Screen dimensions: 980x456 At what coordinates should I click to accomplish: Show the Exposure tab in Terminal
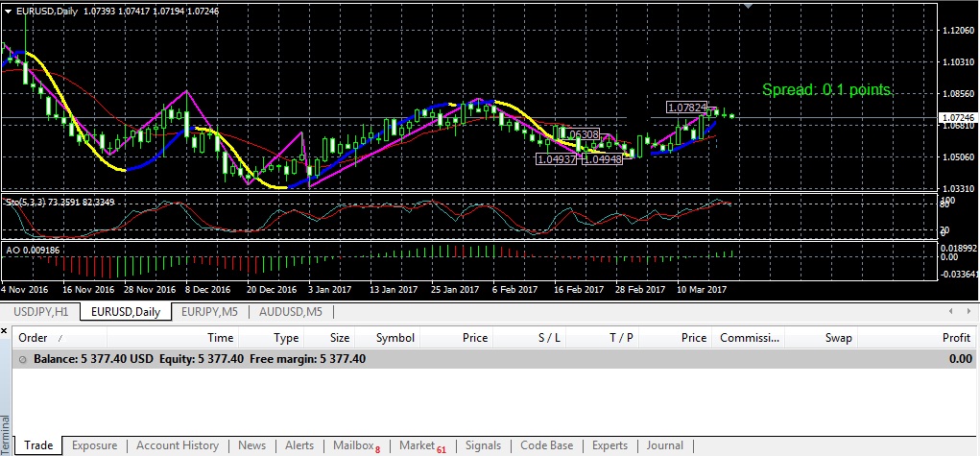[94, 445]
